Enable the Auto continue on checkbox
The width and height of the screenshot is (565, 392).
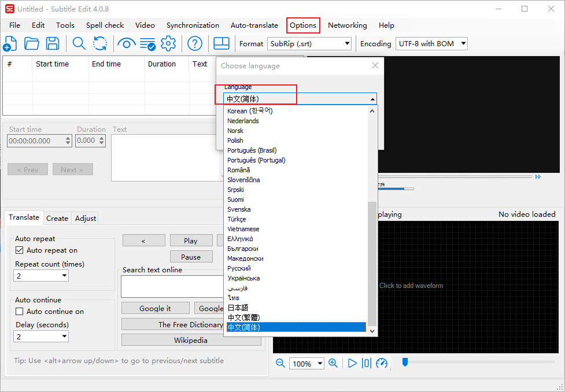pos(20,312)
